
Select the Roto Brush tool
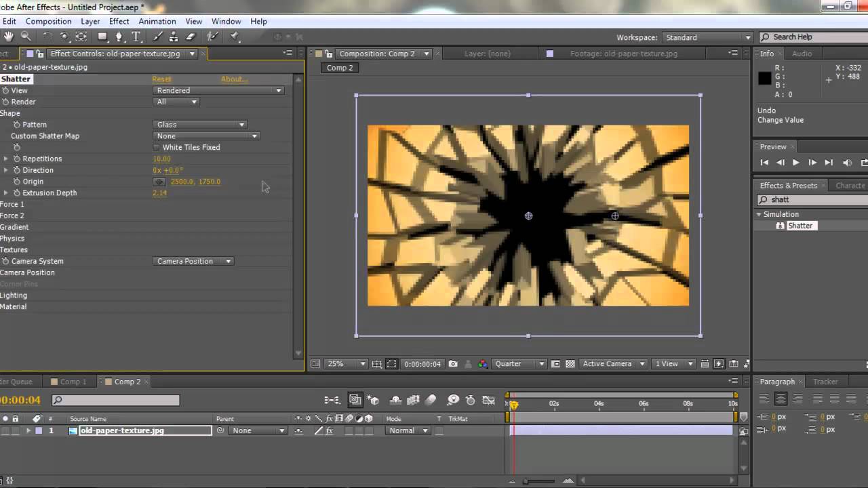click(x=213, y=37)
